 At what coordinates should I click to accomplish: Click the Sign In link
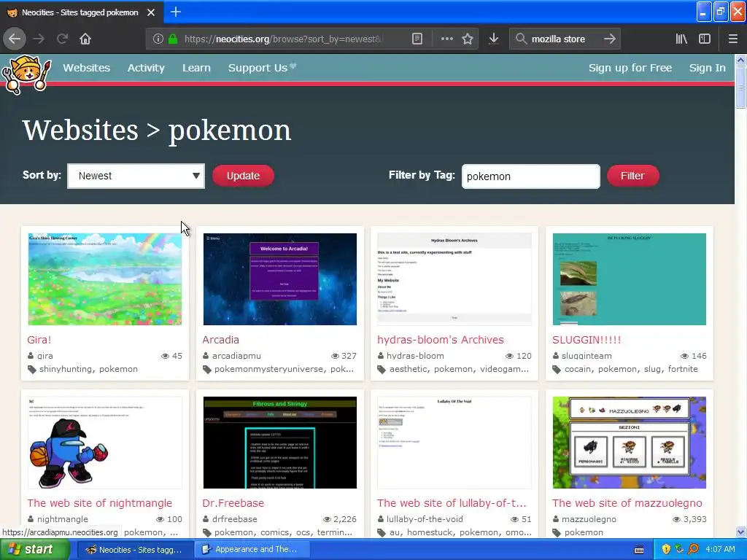click(708, 68)
